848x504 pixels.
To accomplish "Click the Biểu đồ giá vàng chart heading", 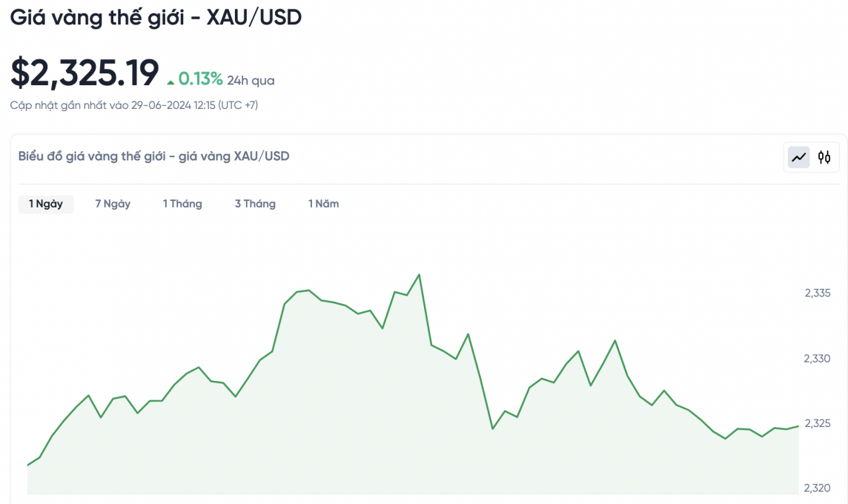I will 153,156.
